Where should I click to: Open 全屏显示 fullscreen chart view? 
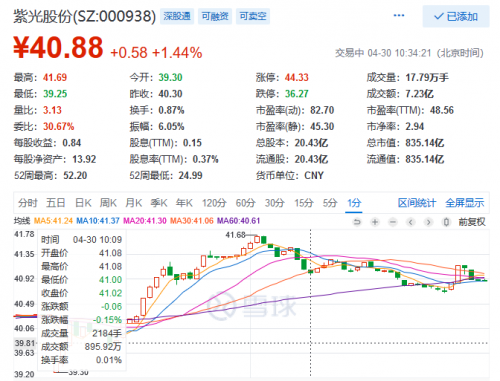(465, 203)
